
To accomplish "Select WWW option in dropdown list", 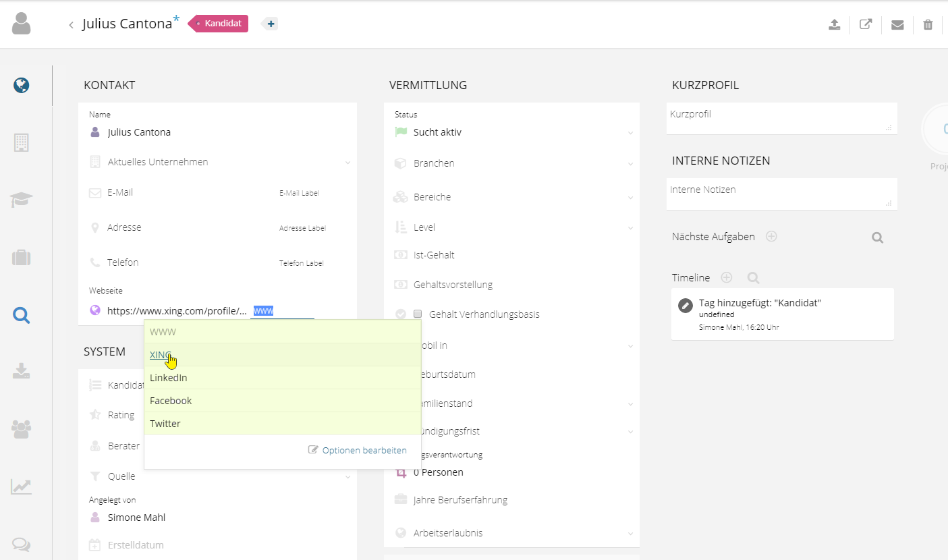I will (283, 332).
